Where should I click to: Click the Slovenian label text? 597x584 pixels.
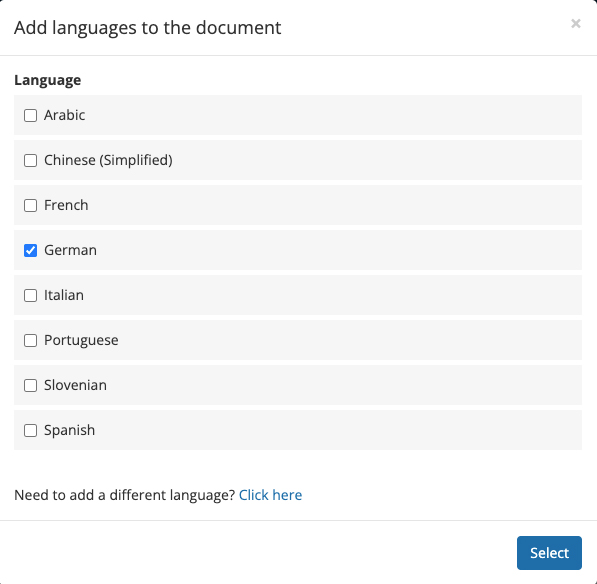click(x=75, y=385)
